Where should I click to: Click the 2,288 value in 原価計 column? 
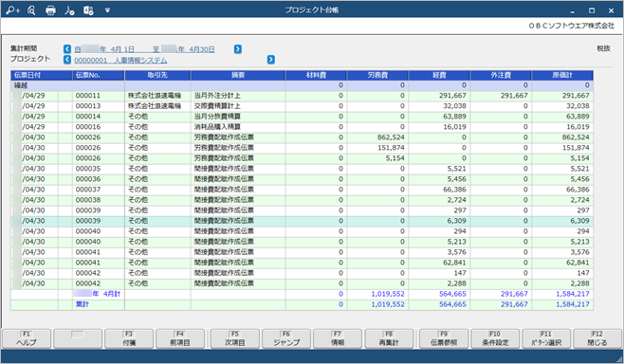point(579,283)
